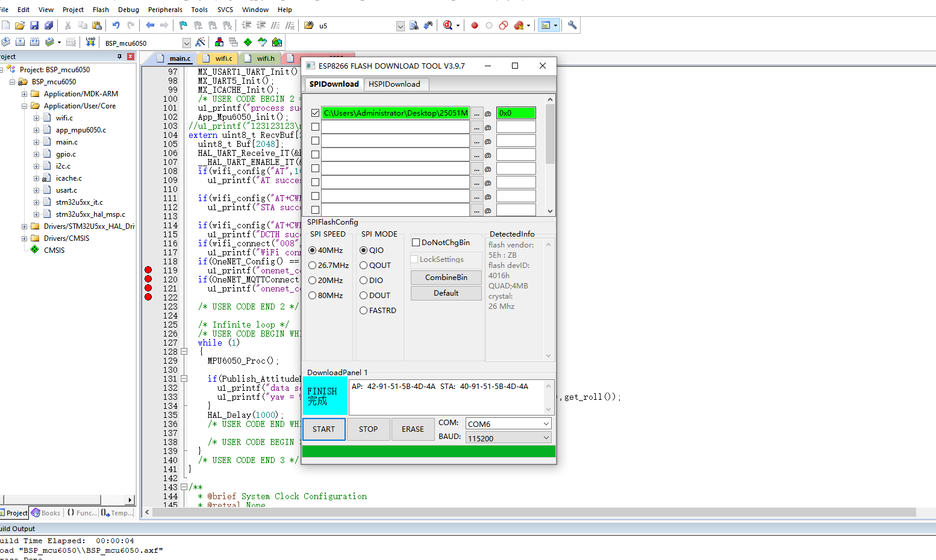
Task: Switch to the wifi.h editor tab
Action: tap(260, 58)
